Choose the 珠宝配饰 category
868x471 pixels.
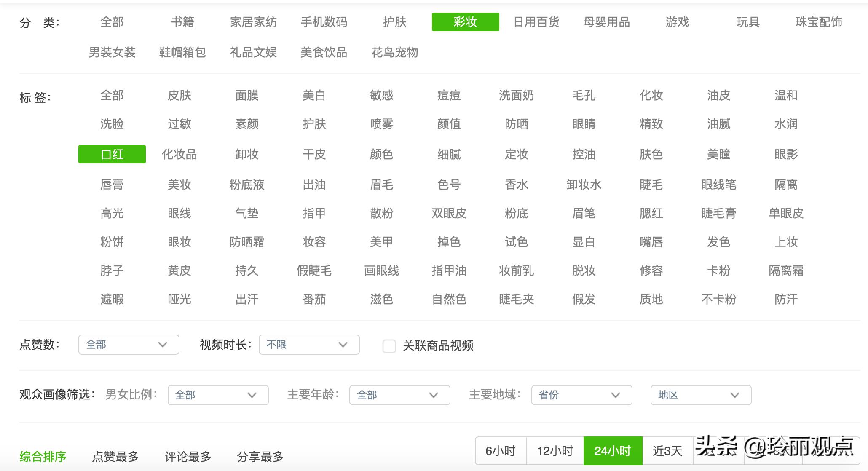(x=819, y=22)
